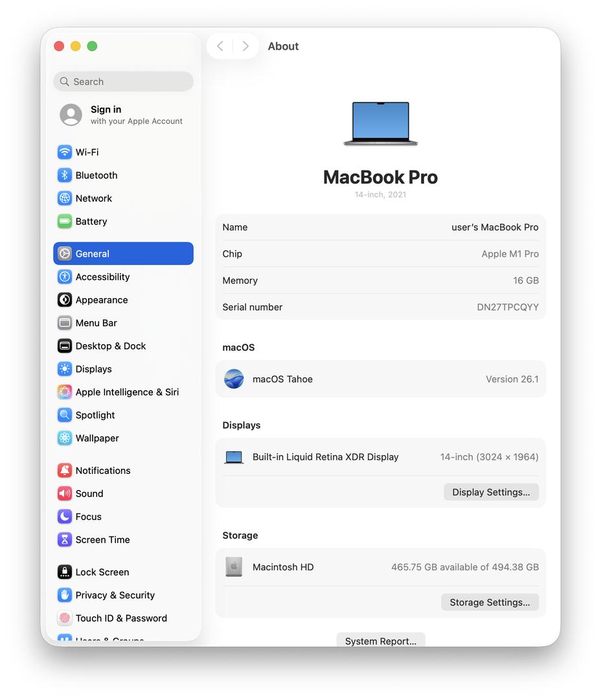
Task: Click the Lock Screen icon
Action: (x=65, y=572)
